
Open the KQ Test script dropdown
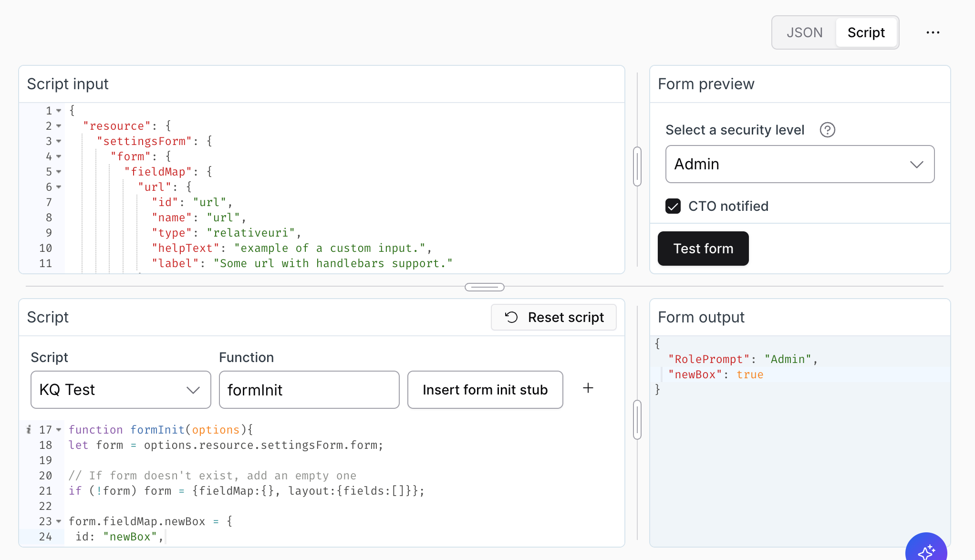click(x=121, y=390)
